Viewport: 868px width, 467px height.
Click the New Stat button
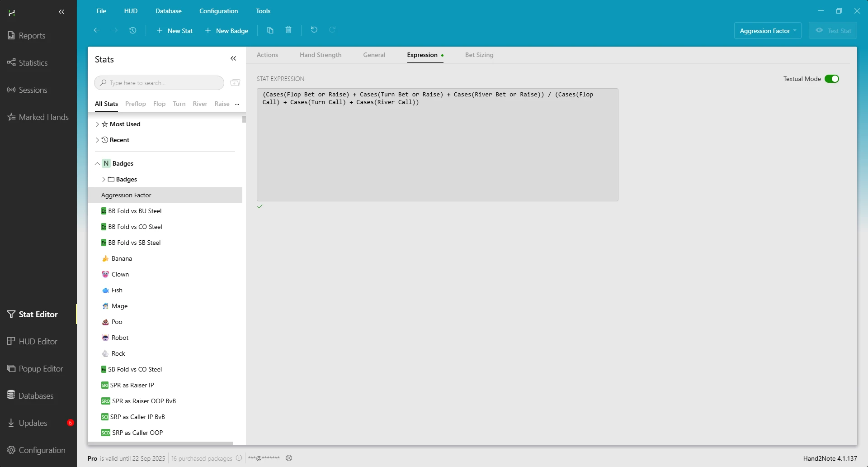pyautogui.click(x=175, y=31)
